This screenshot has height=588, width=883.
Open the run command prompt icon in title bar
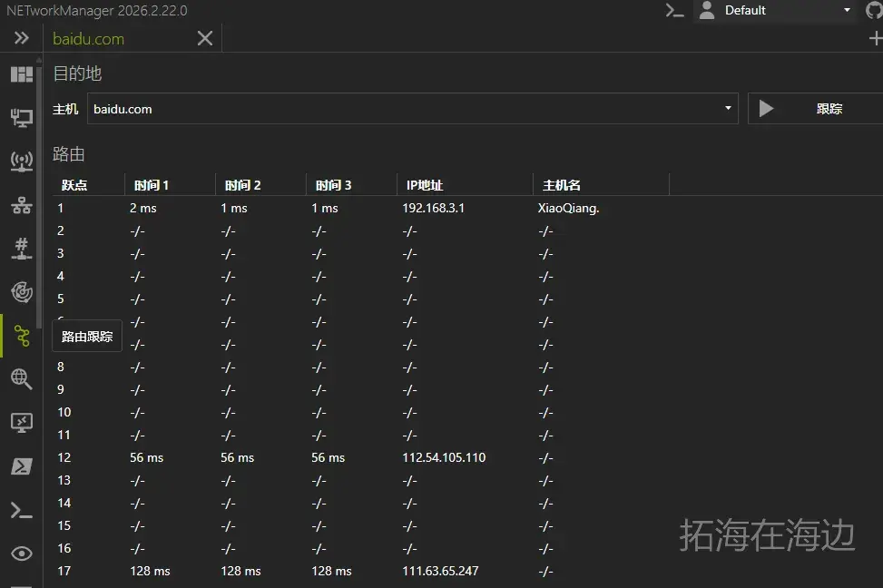674,11
